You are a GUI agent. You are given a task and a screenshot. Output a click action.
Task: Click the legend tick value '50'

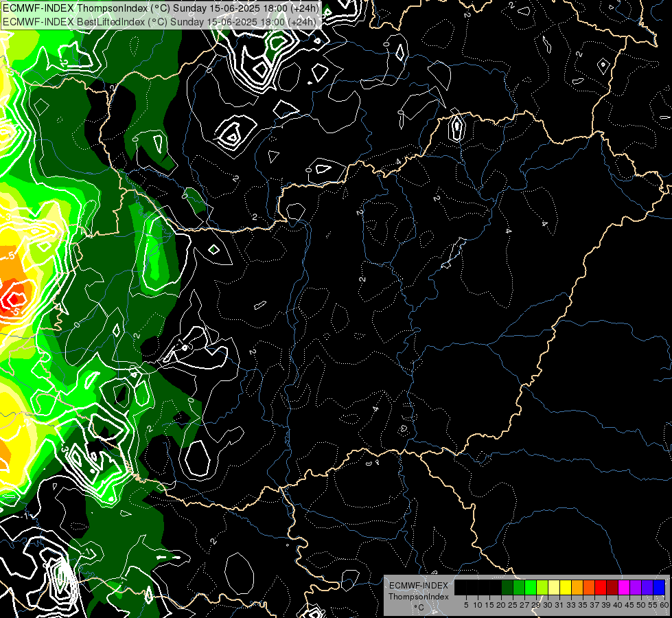(641, 605)
